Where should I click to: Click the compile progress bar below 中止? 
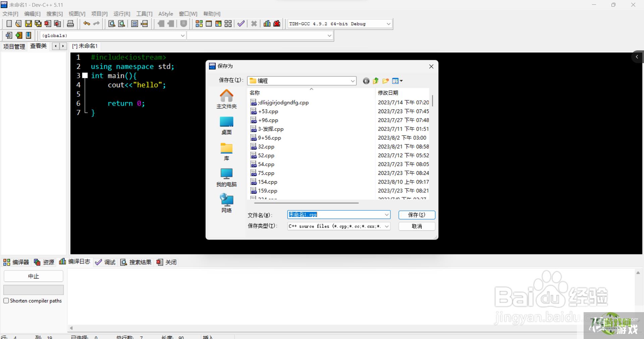(x=34, y=290)
